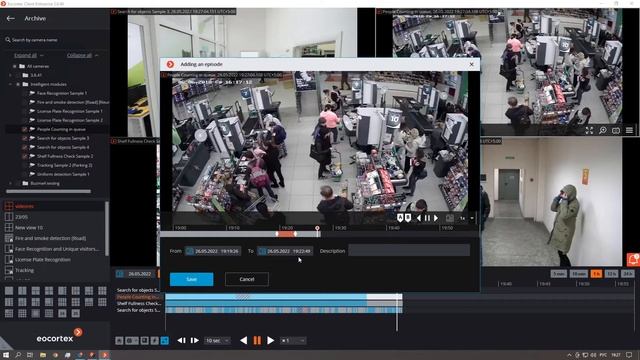The width and height of the screenshot is (640, 360).
Task: Open the main archive date 26.05.2022 picker
Action: click(x=136, y=274)
